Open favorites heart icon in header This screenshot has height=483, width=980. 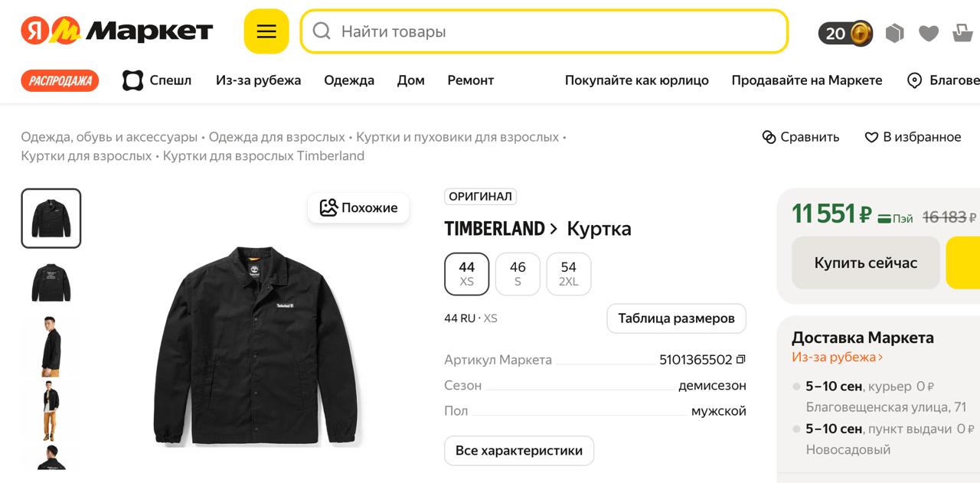pyautogui.click(x=929, y=33)
